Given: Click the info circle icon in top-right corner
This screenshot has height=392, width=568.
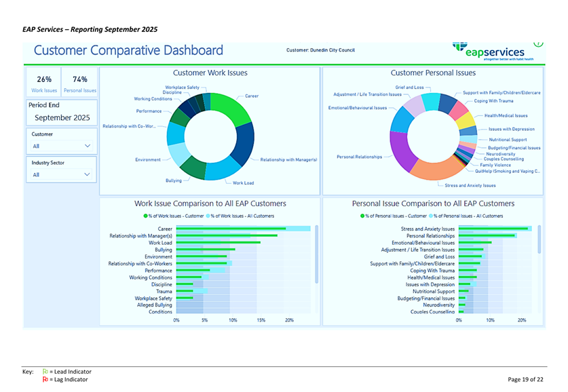Looking at the screenshot, I should click(538, 43).
